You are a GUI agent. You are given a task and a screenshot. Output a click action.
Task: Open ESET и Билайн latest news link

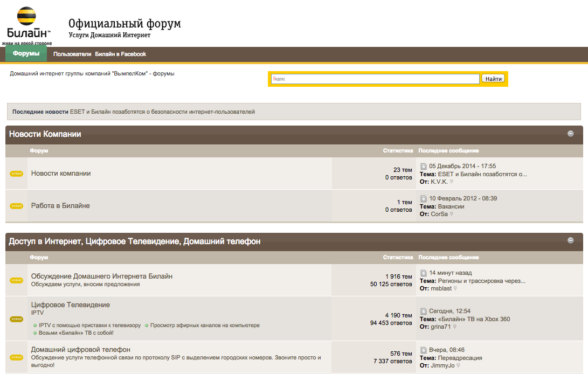[162, 112]
